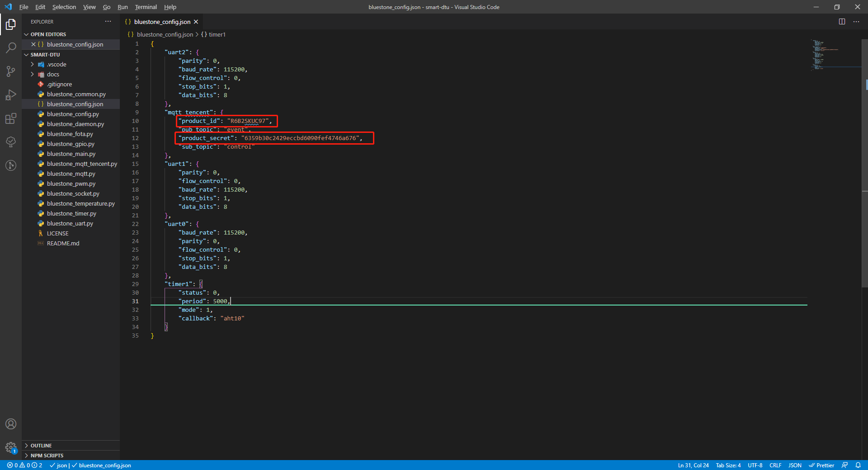The height and width of the screenshot is (470, 868).
Task: Click the Accounts icon in activity bar
Action: pyautogui.click(x=11, y=424)
